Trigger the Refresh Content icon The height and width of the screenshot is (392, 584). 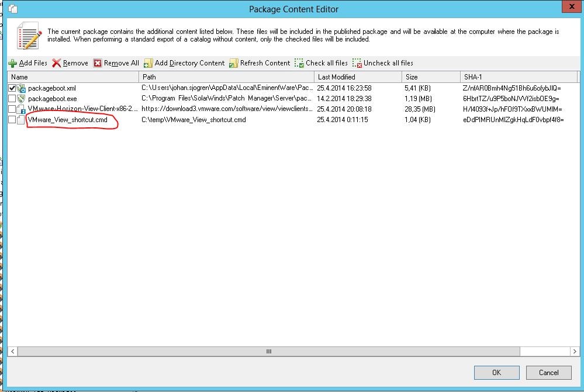[x=233, y=63]
